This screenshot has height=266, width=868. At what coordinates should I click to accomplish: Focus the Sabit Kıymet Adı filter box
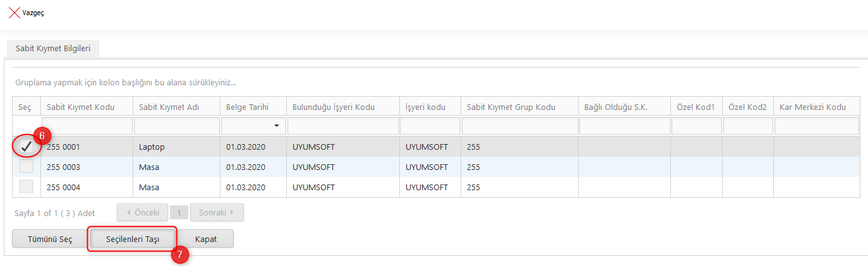[176, 126]
